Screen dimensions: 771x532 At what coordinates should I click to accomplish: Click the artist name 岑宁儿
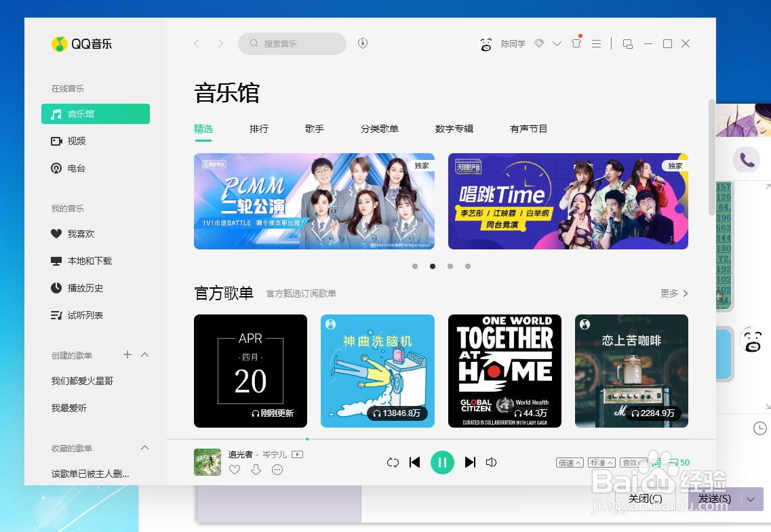pos(275,454)
